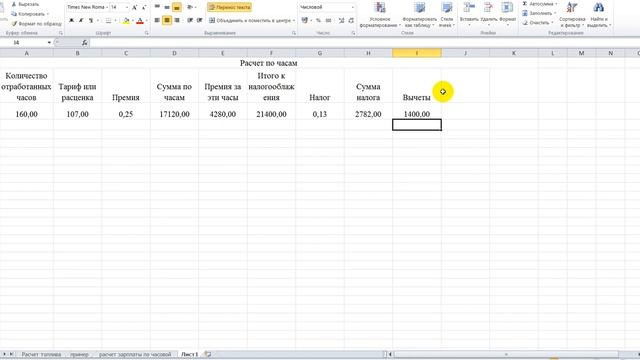The width and height of the screenshot is (640, 360).
Task: Select cell containing 21400,00
Action: tap(271, 114)
